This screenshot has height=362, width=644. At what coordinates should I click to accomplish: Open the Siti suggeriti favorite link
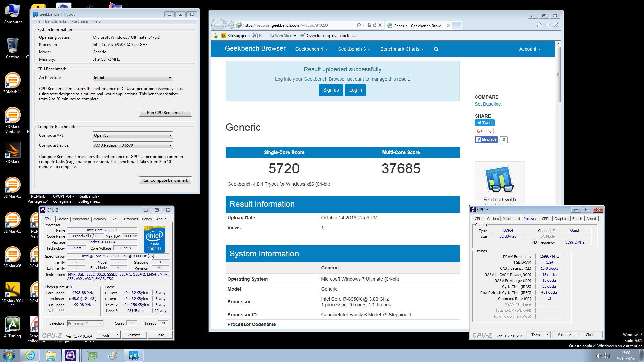click(235, 36)
